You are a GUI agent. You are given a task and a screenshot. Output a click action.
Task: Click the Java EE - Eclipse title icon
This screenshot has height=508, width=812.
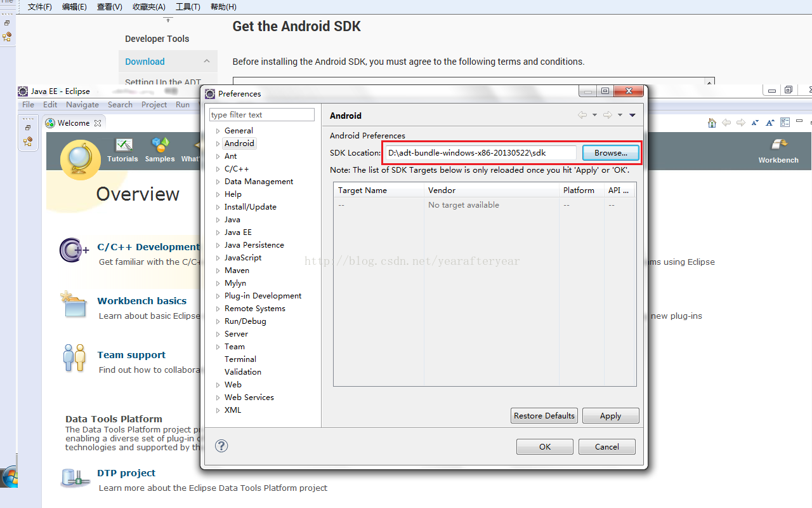pos(23,91)
